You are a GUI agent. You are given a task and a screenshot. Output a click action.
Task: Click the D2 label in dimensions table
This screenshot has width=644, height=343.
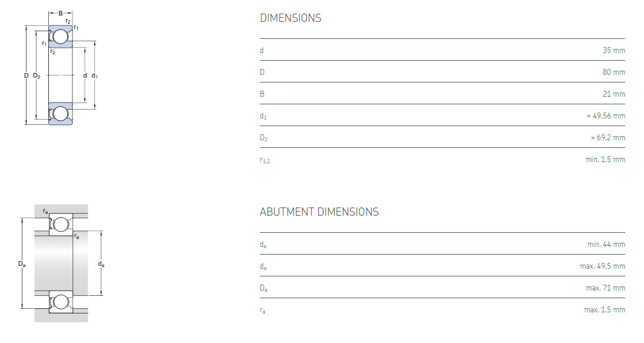[x=263, y=138]
